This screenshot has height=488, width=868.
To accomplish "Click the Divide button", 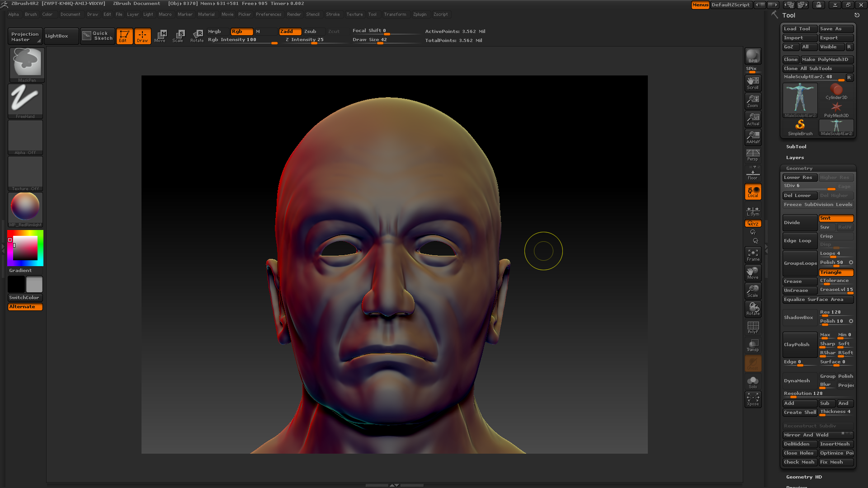I will point(800,223).
